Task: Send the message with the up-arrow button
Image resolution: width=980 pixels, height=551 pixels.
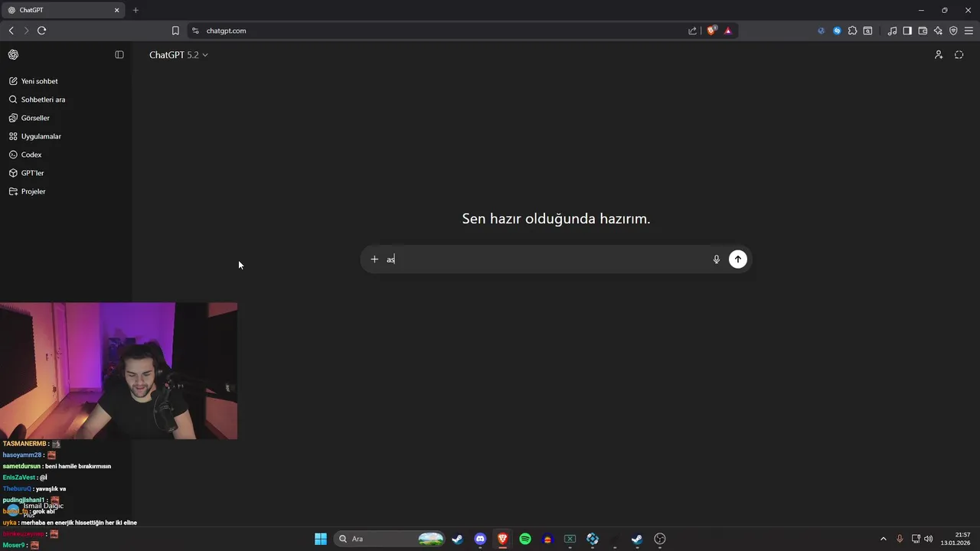Action: tap(738, 259)
